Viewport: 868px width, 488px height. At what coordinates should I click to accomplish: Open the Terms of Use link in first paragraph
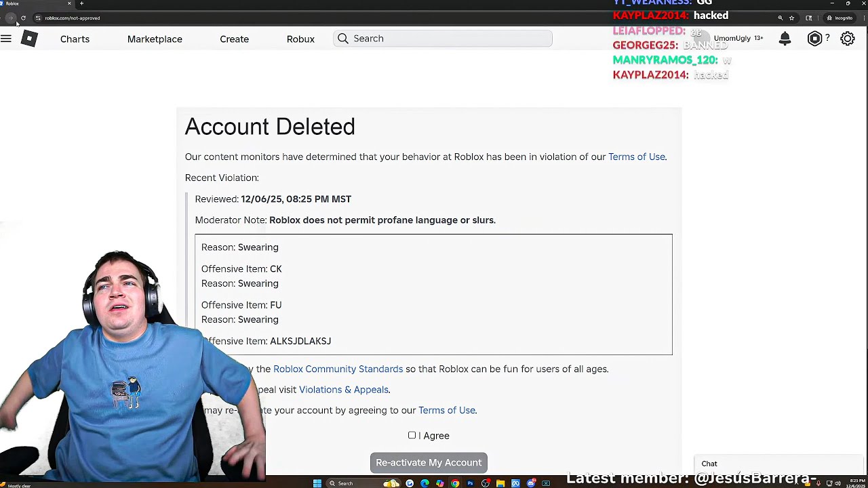point(637,157)
